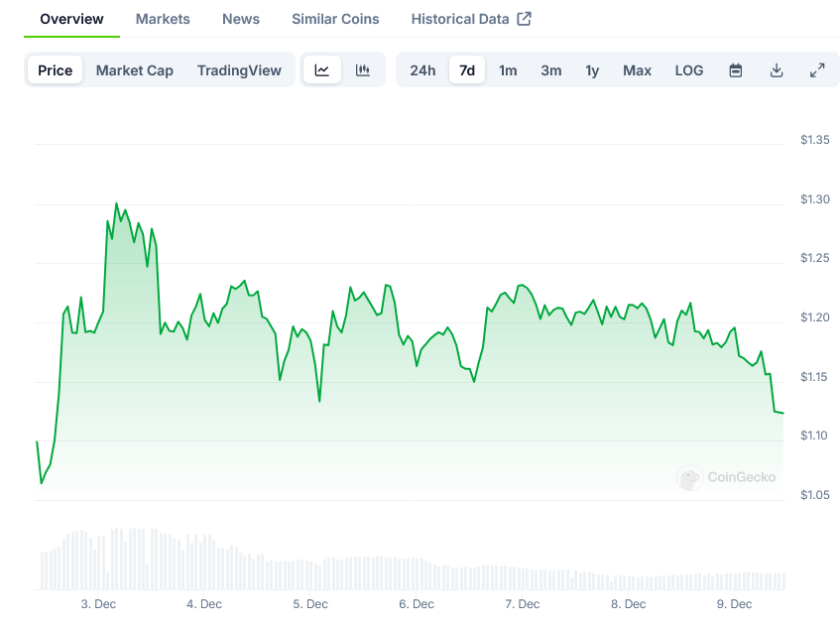Select the Price chart mode
The image size is (840, 628).
[x=56, y=70]
